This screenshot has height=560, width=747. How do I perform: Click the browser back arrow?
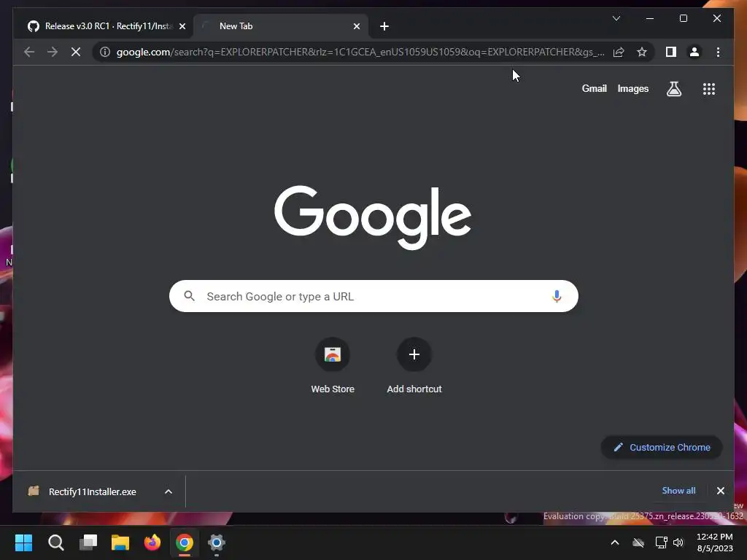click(29, 52)
